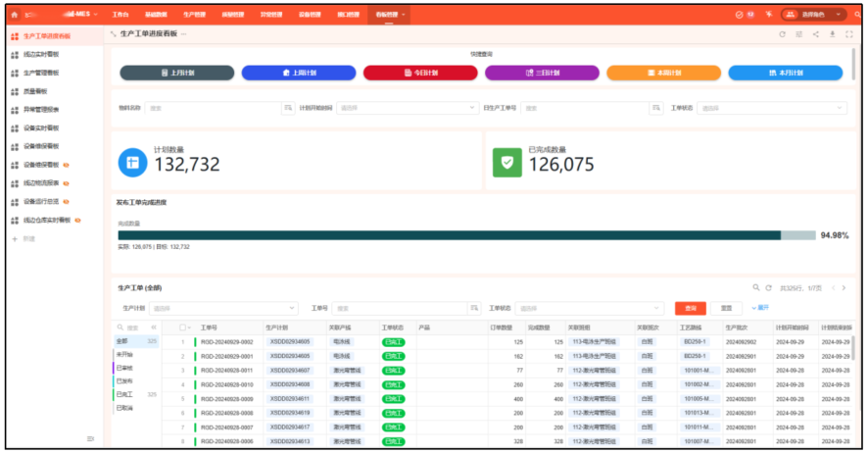
Task: Open the top 工单状态 dropdown
Action: click(772, 108)
